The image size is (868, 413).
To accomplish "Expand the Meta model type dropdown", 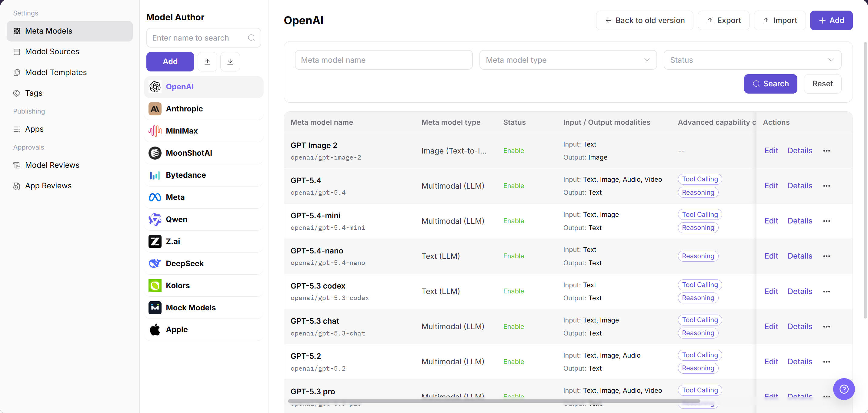I will coord(568,60).
